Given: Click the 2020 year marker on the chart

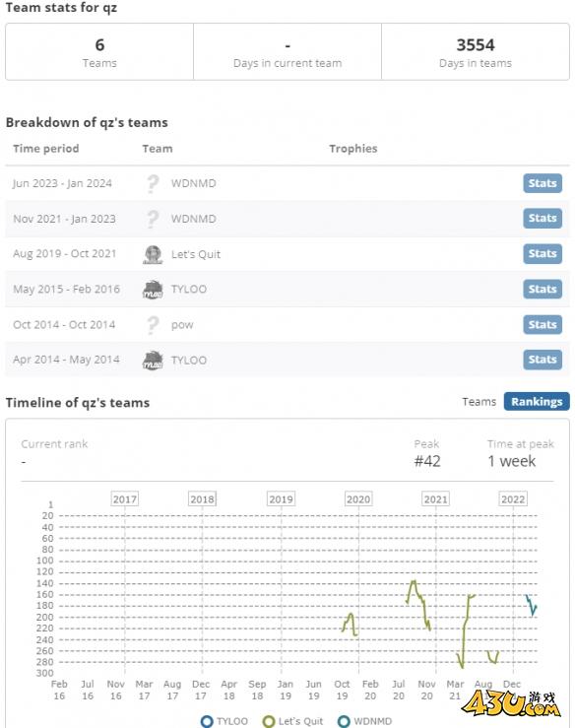Looking at the screenshot, I should click(358, 499).
